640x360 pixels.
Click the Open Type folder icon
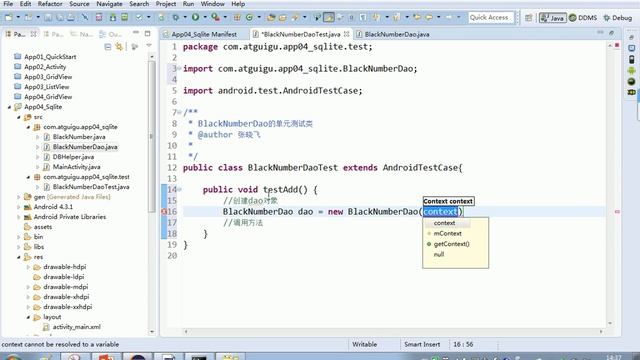coord(271,18)
